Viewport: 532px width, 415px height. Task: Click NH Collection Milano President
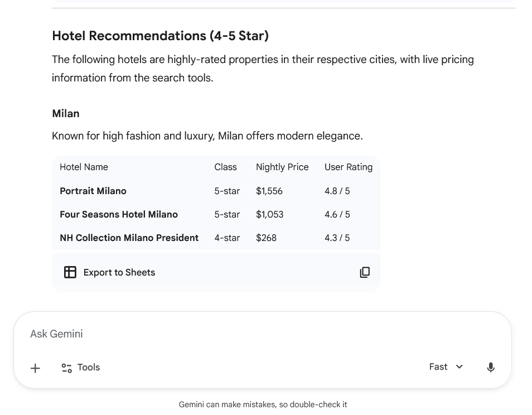129,238
